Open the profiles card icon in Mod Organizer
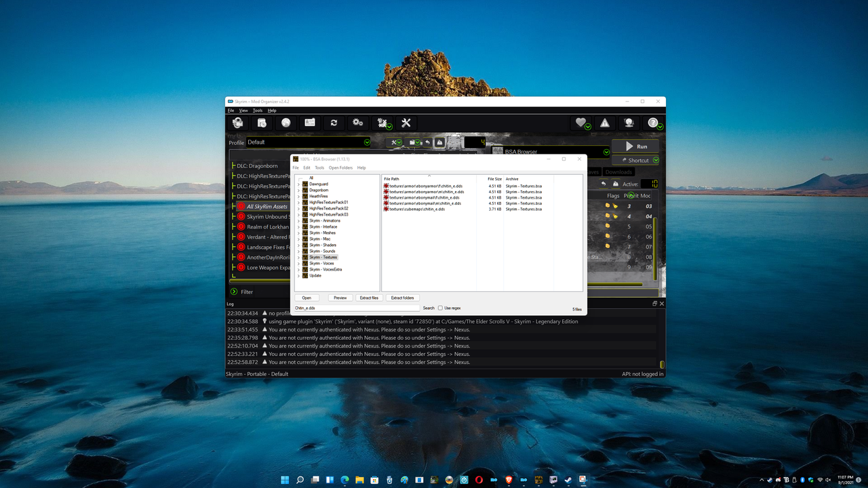Image resolution: width=868 pixels, height=488 pixels. click(x=310, y=123)
